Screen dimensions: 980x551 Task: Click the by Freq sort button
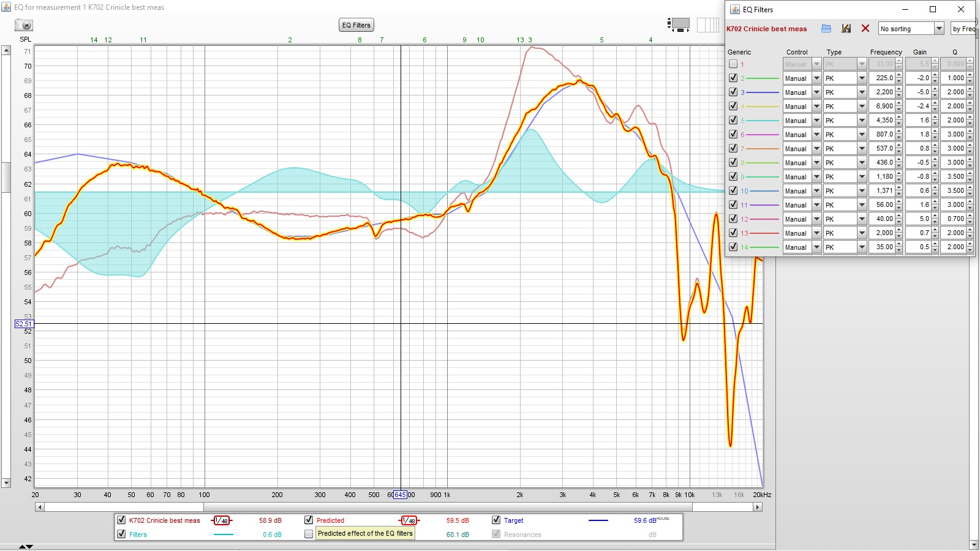(x=963, y=29)
